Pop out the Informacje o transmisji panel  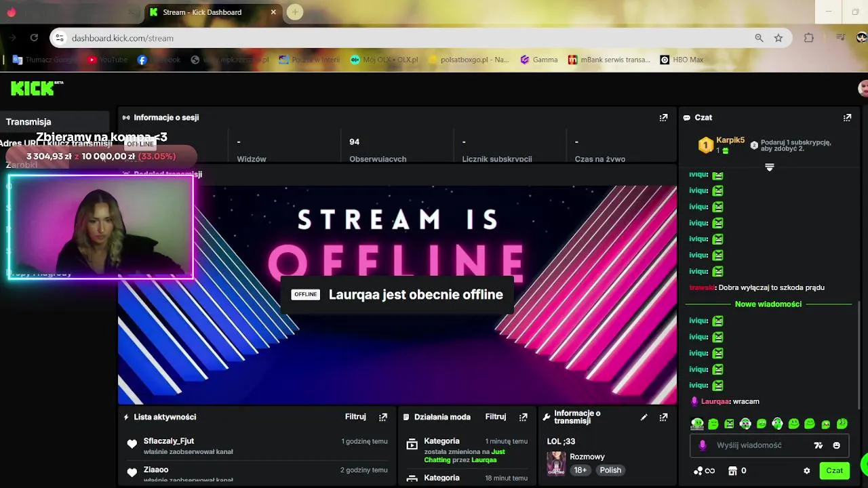click(663, 417)
